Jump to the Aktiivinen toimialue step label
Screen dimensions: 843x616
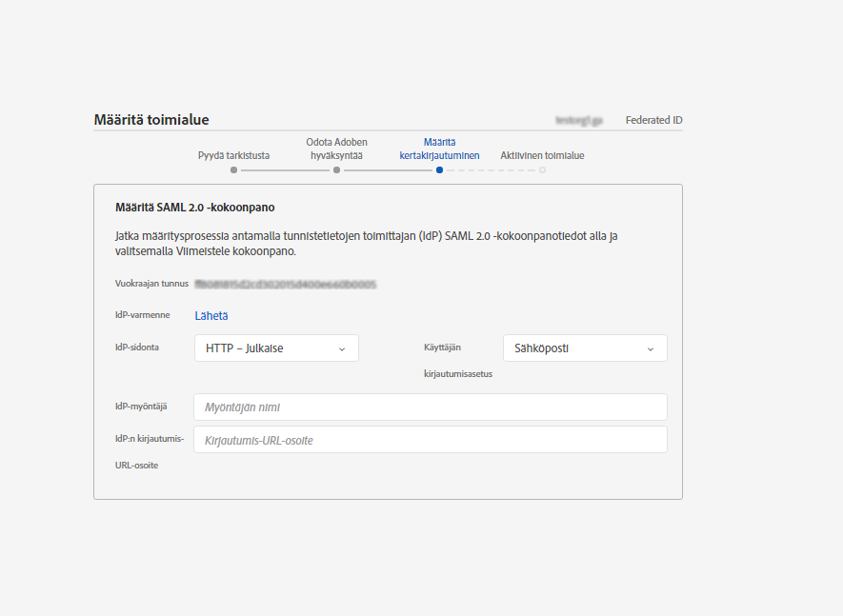coord(542,155)
